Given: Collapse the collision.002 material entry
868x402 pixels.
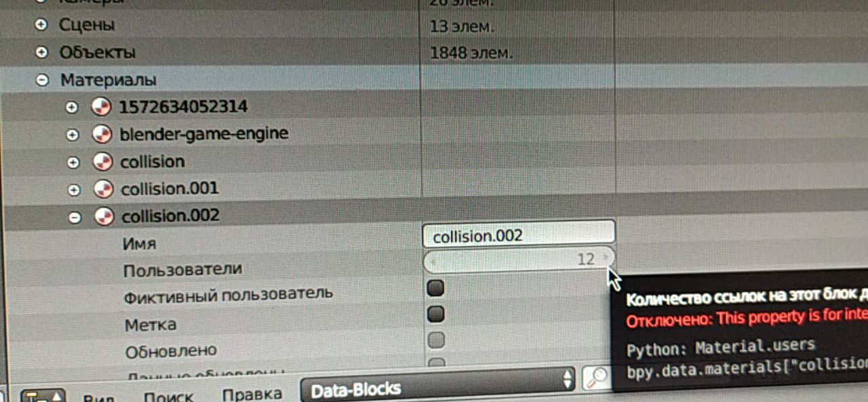Looking at the screenshot, I should coord(75,217).
